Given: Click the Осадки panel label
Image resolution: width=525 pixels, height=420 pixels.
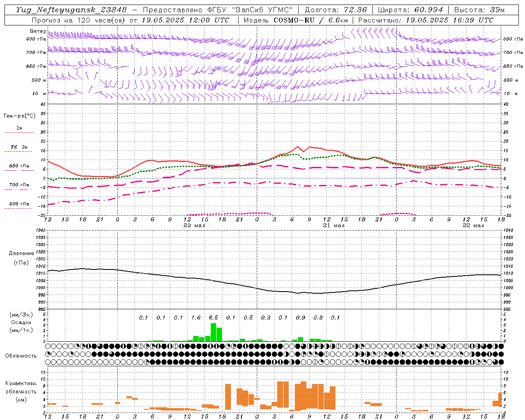Looking at the screenshot, I should (x=21, y=322).
